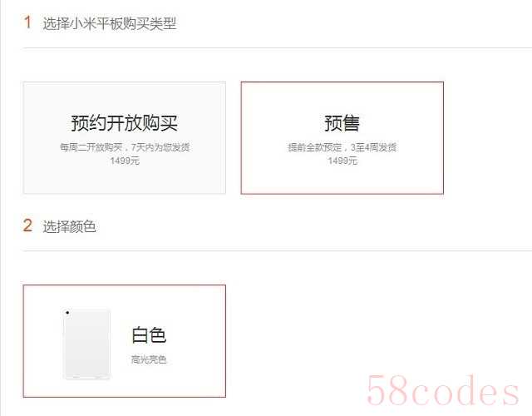
Task: Click the 选择小米平板购买类型 heading
Action: click(109, 23)
